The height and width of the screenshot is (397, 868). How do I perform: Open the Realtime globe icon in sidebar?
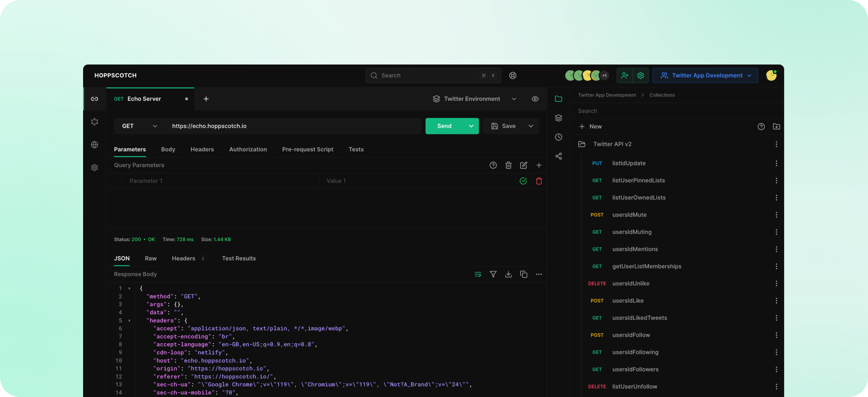click(x=95, y=145)
